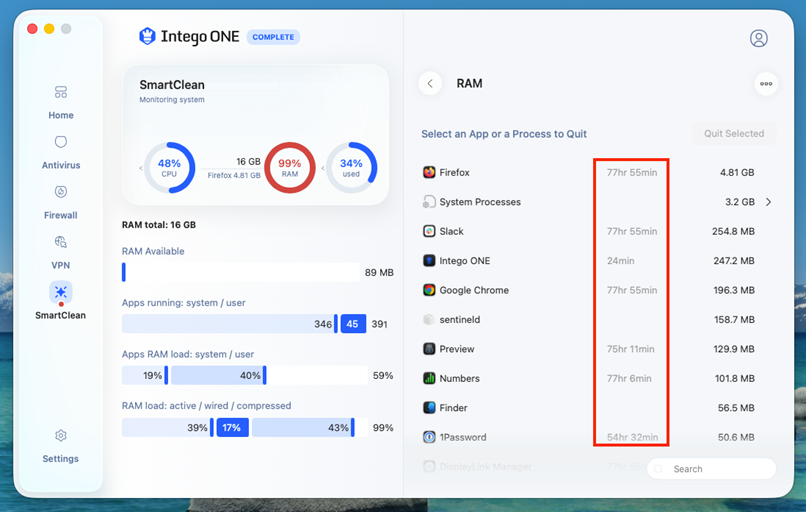Click the 1Password app icon

[429, 437]
